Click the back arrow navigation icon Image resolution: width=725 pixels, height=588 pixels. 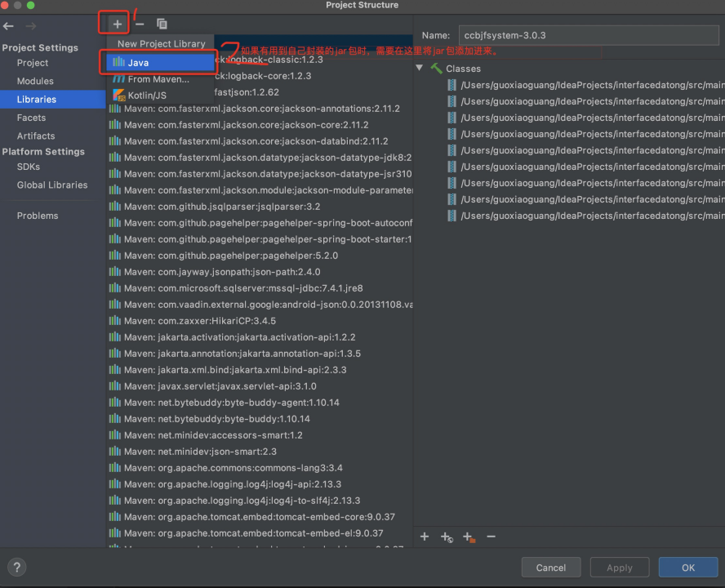click(8, 25)
